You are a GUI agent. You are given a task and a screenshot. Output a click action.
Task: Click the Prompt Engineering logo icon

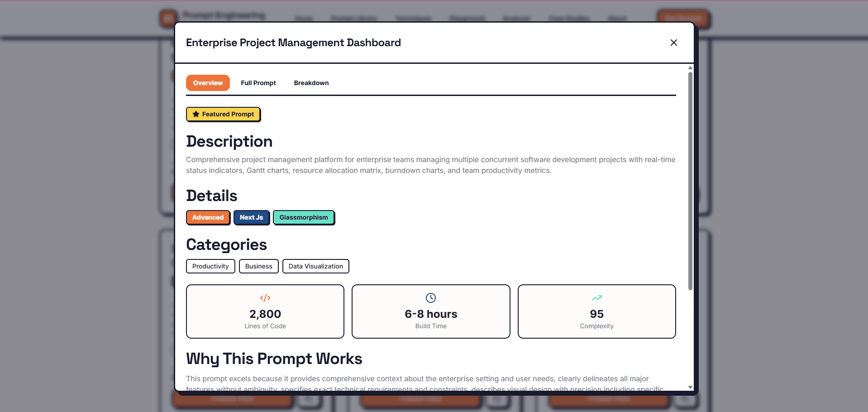pos(168,18)
